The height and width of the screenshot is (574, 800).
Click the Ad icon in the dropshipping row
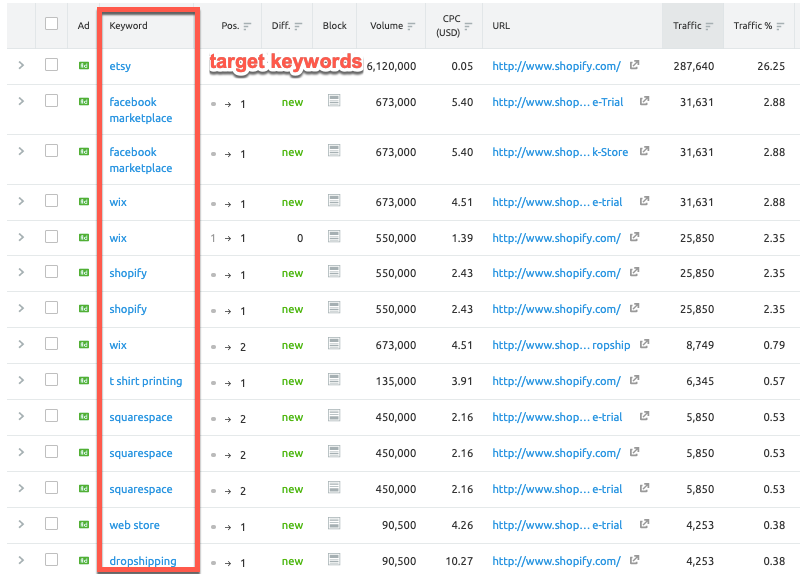84,560
